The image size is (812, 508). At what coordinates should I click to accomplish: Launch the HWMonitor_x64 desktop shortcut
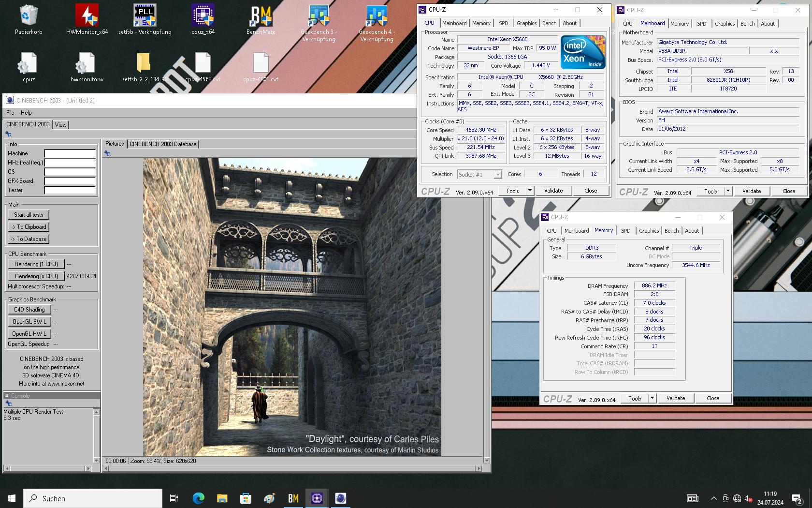[x=87, y=19]
